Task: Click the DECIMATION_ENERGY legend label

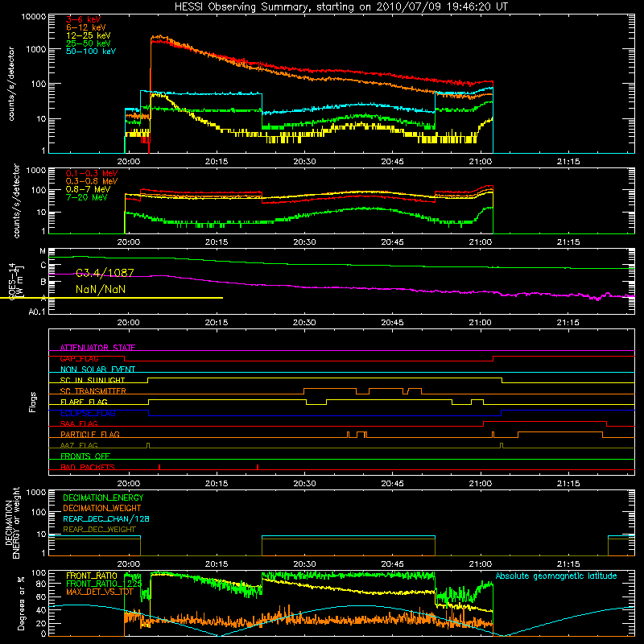Action: point(103,497)
